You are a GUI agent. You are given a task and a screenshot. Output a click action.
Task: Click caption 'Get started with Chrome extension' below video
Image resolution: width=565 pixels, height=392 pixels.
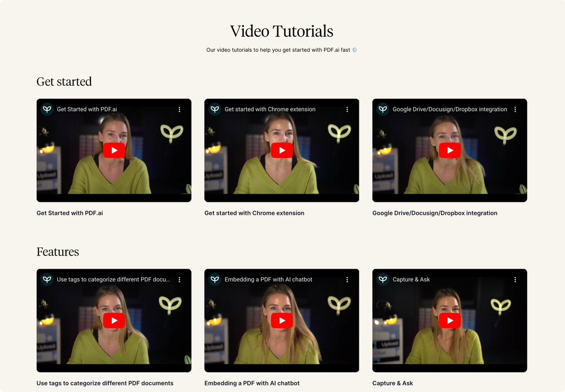[x=254, y=213]
